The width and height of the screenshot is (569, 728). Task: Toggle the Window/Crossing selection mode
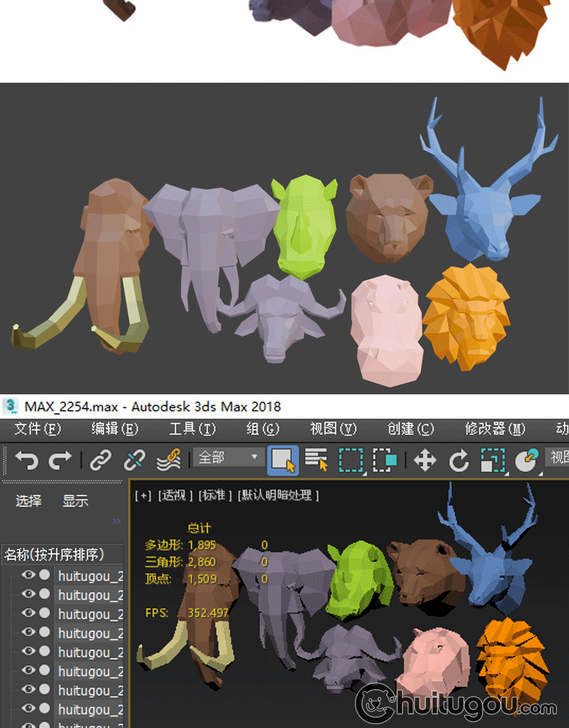point(385,460)
